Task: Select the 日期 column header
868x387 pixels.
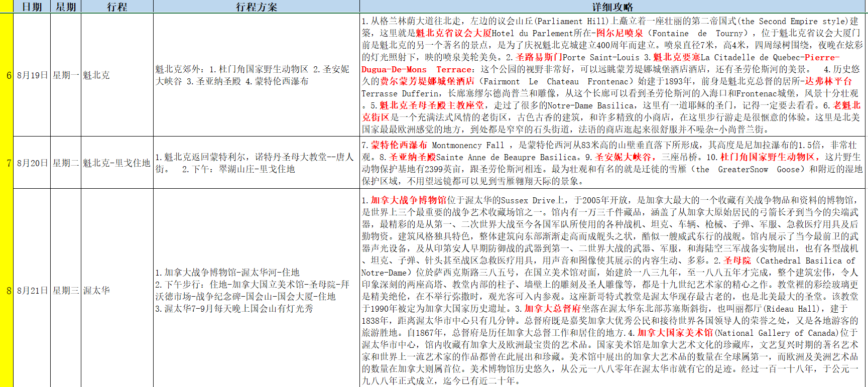Action: click(32, 7)
